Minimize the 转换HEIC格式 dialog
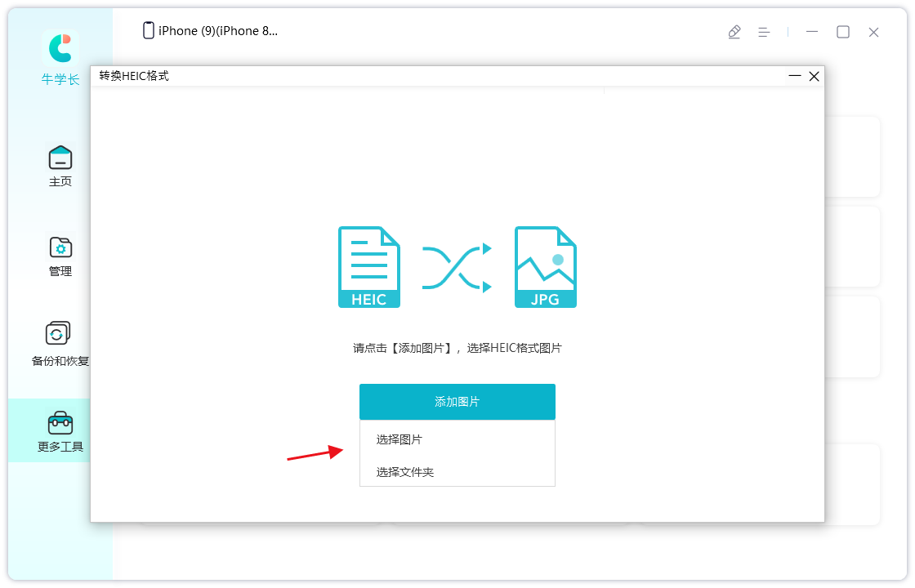The height and width of the screenshot is (588, 915). (793, 76)
